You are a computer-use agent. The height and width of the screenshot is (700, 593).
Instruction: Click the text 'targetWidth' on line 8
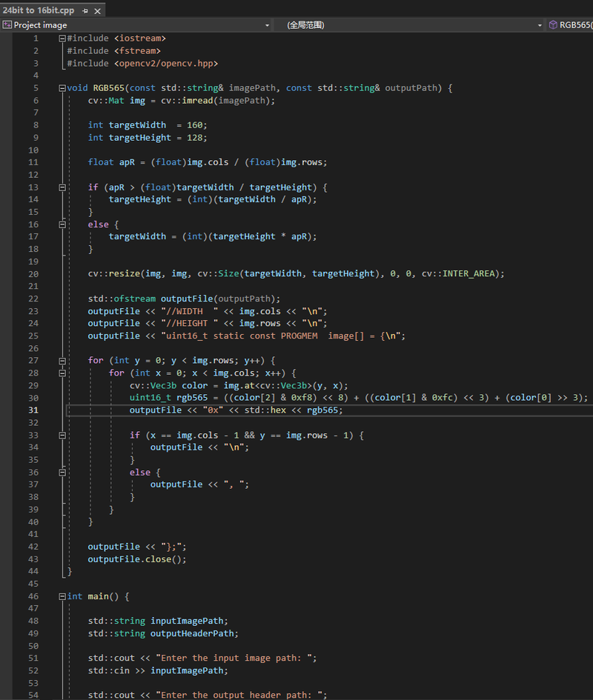click(137, 125)
